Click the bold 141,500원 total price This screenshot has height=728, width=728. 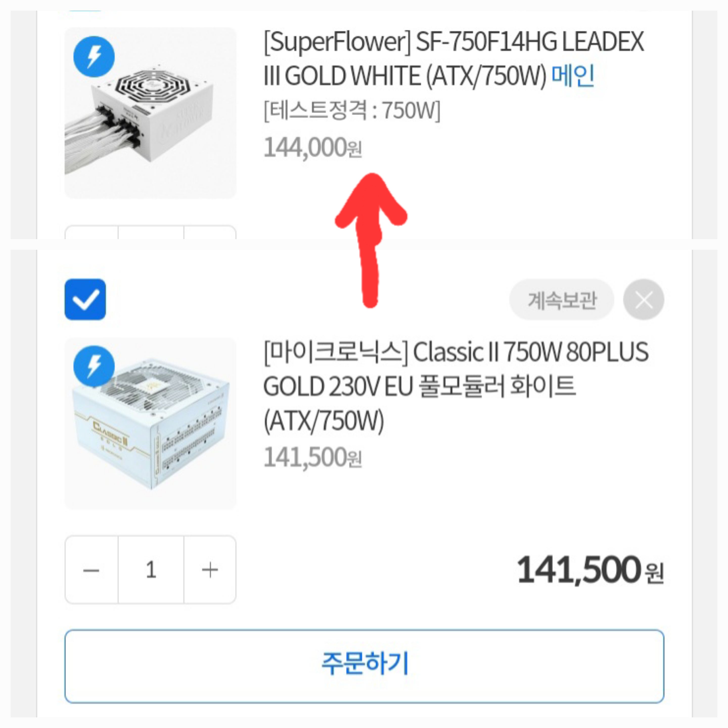click(590, 570)
